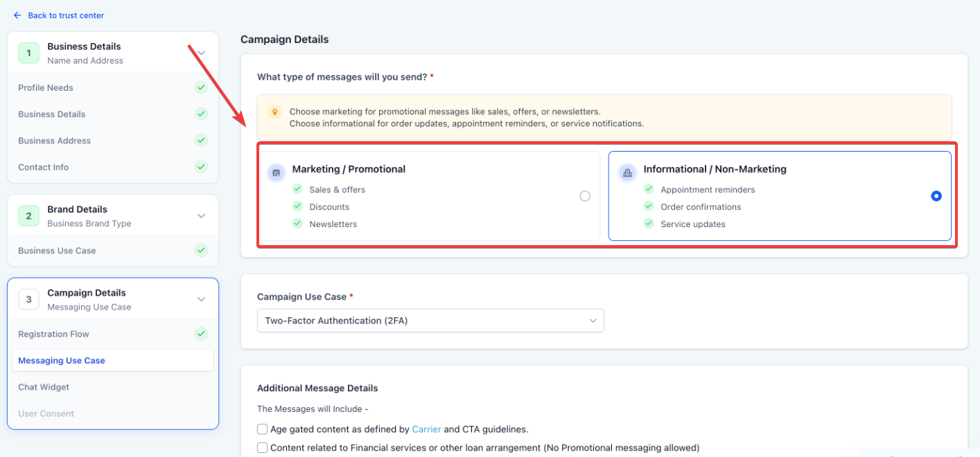980x457 pixels.
Task: Open the Carrier guidelines link
Action: point(426,429)
